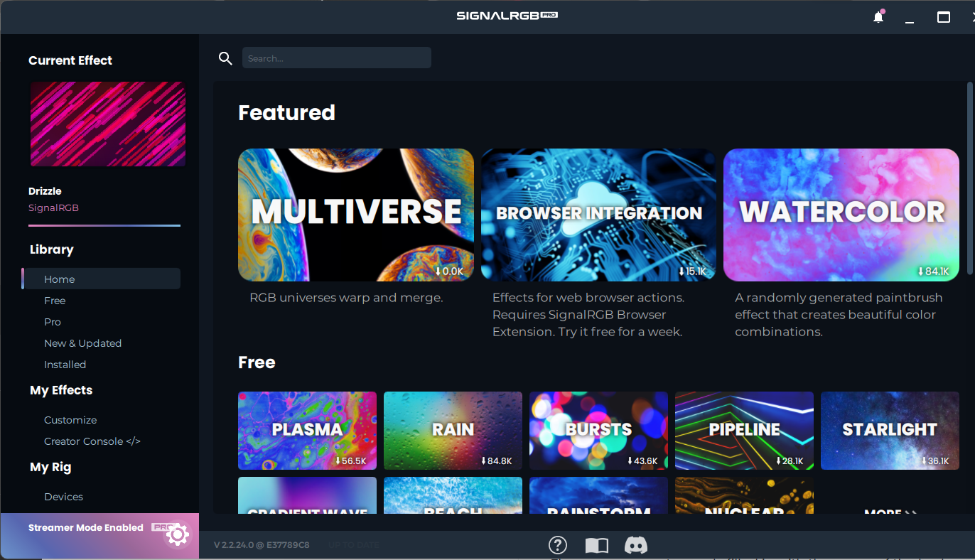Viewport: 975px width, 560px height.
Task: Open the notifications bell icon
Action: (x=878, y=17)
